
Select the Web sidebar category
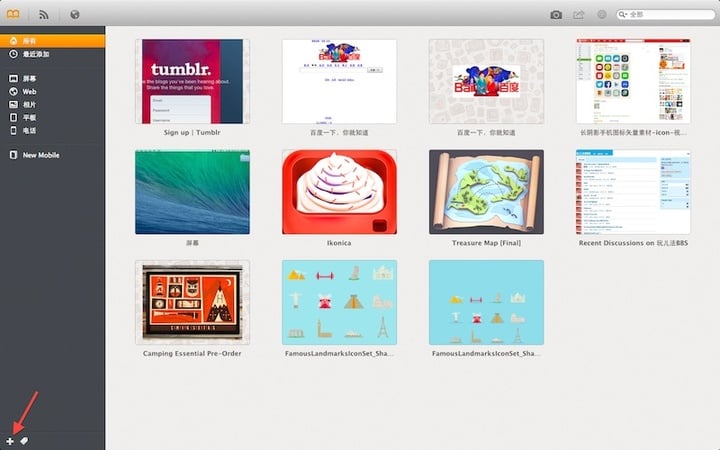29,91
